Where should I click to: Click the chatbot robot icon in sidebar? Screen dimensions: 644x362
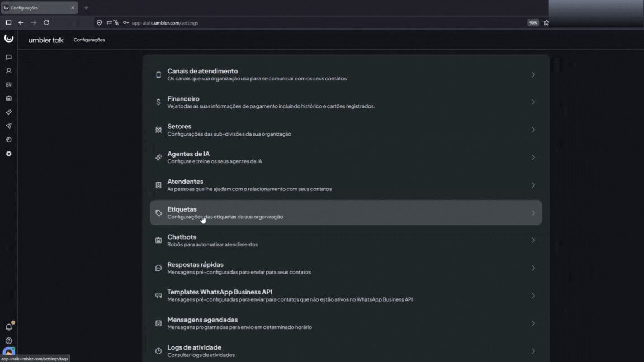[8, 98]
